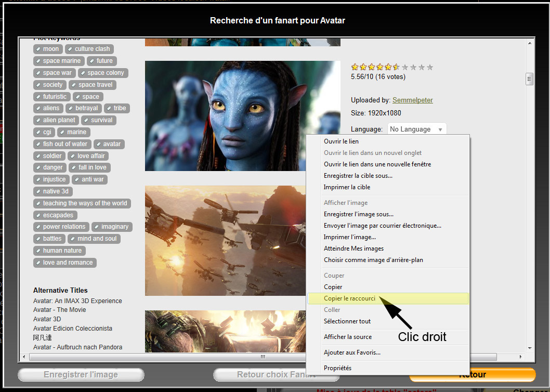
Task: Click the 'futuristic' keyword tag
Action: (52, 97)
